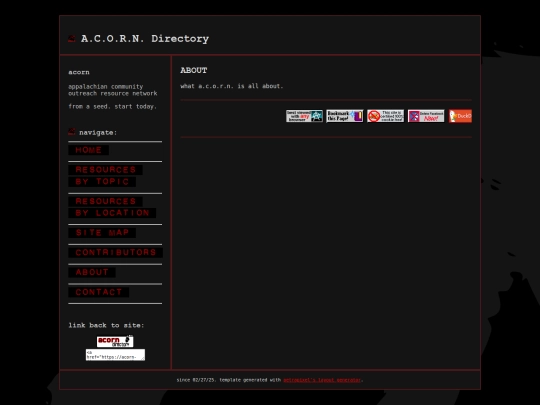
Task: Click the acorn icon next to navigate
Action: pos(71,132)
